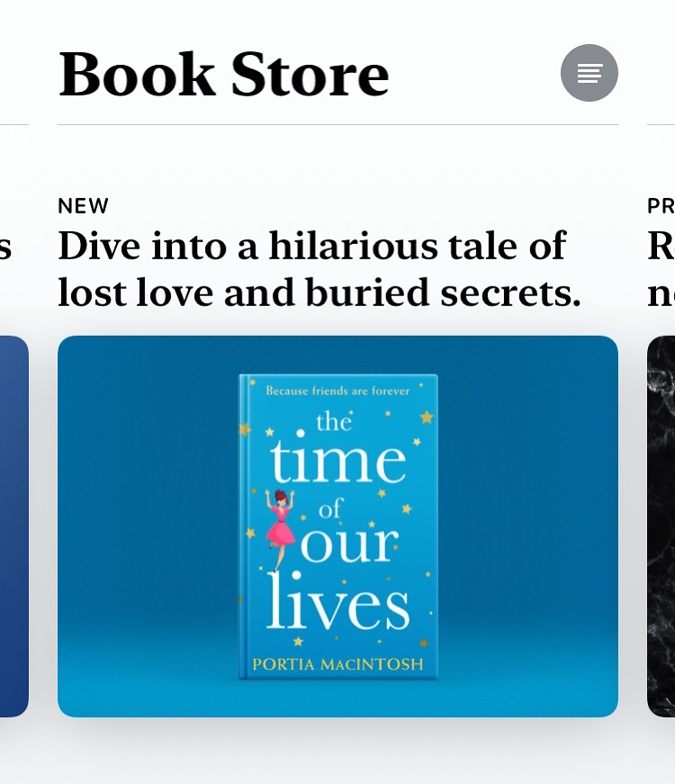Click the word "lives" on the cover
Image resolution: width=675 pixels, height=784 pixels.
(x=338, y=602)
